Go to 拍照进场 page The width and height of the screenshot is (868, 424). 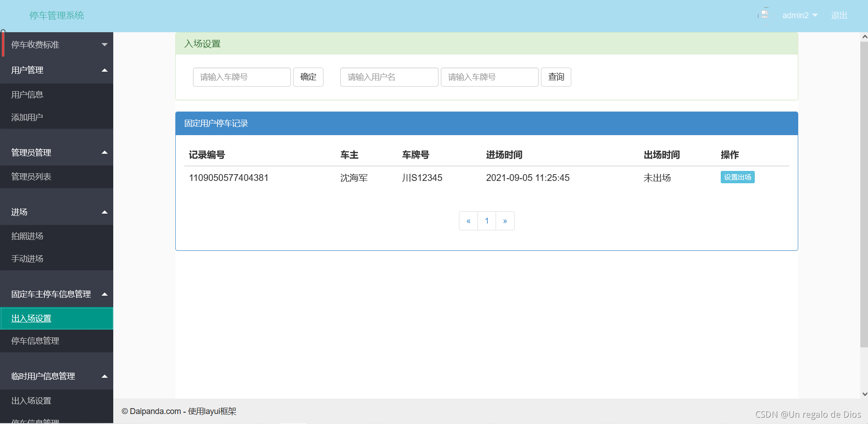point(57,236)
